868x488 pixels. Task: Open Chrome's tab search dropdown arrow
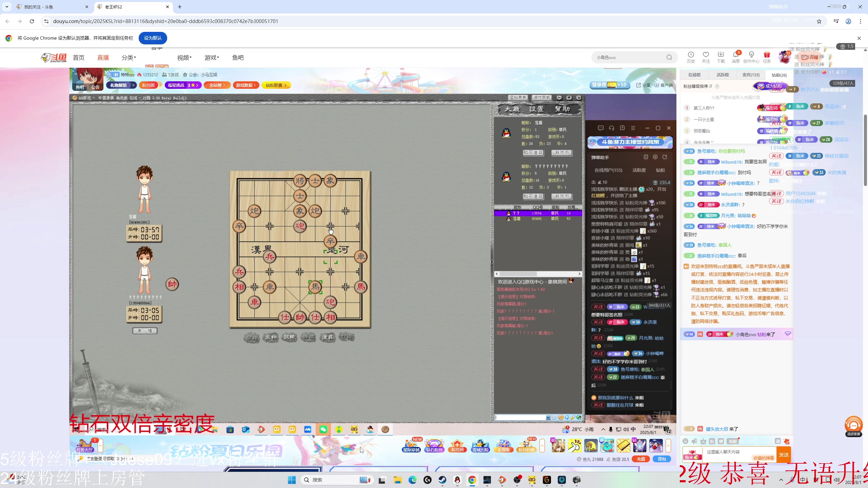click(7, 7)
